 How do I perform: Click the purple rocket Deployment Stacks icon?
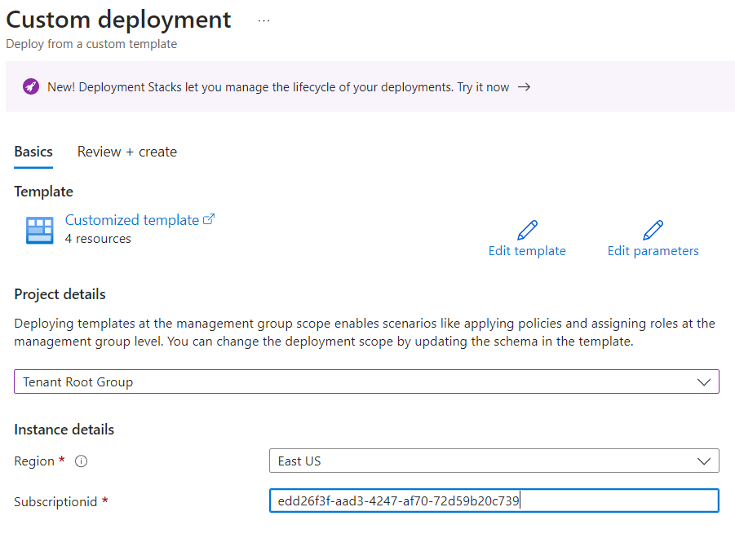[x=31, y=86]
